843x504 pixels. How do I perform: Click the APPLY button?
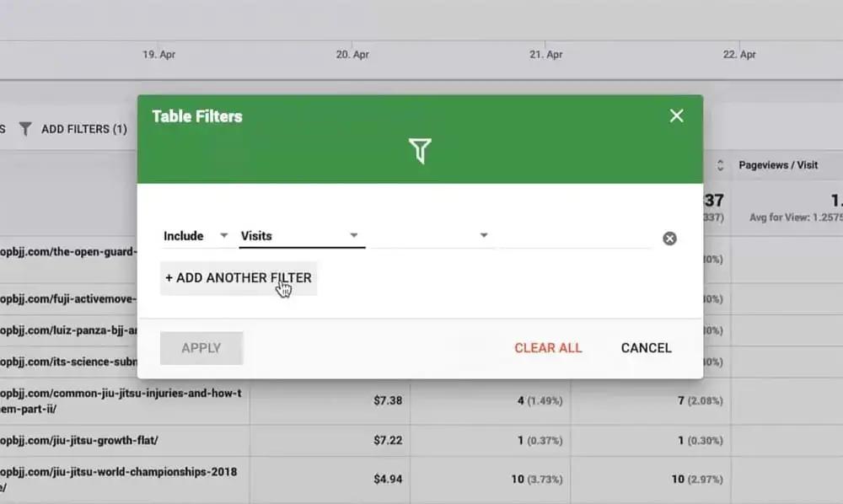click(201, 348)
